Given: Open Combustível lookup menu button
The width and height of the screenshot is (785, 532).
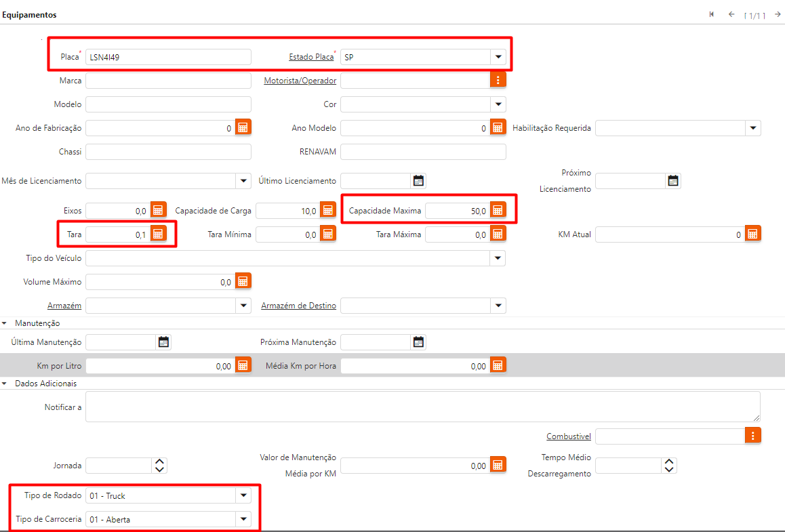Looking at the screenshot, I should pos(752,436).
